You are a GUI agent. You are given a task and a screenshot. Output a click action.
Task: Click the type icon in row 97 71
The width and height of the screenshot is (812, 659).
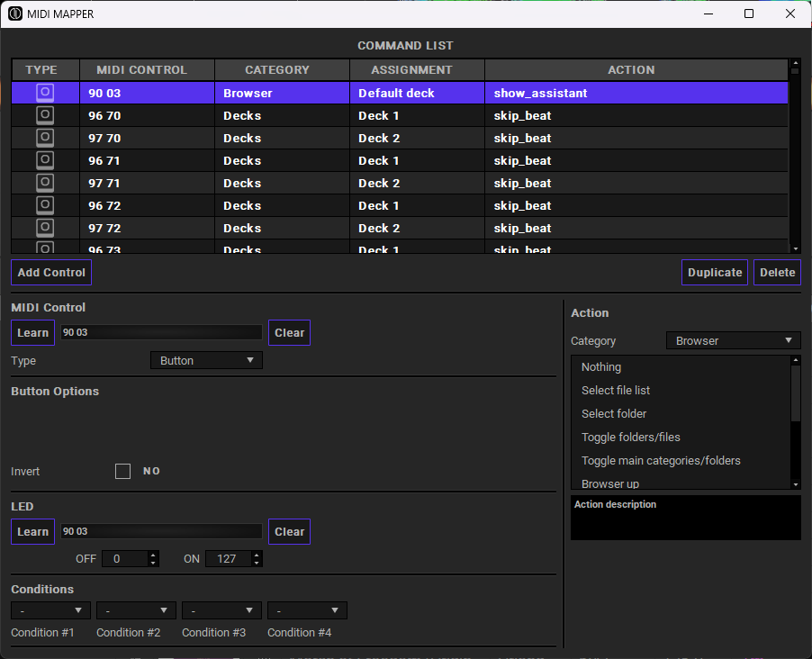(x=45, y=183)
